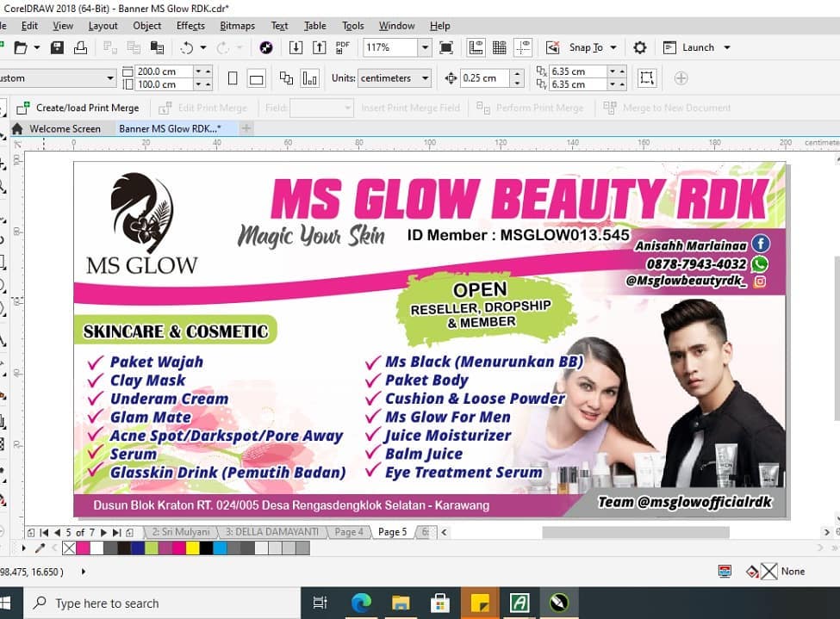The image size is (840, 619).
Task: Toggle show guidelines button
Action: click(x=523, y=47)
